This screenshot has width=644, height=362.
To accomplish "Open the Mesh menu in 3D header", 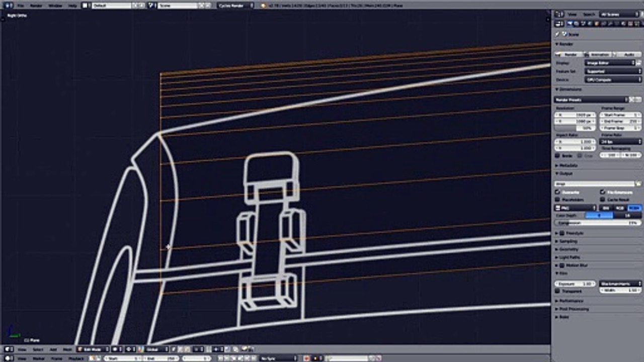I will (x=67, y=349).
